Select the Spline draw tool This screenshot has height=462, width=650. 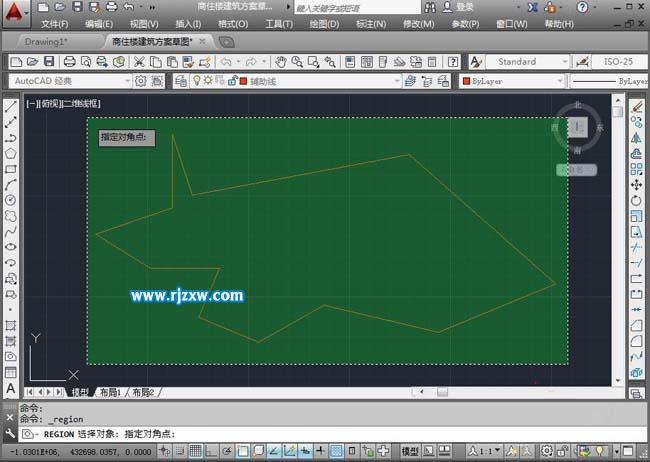coord(10,231)
